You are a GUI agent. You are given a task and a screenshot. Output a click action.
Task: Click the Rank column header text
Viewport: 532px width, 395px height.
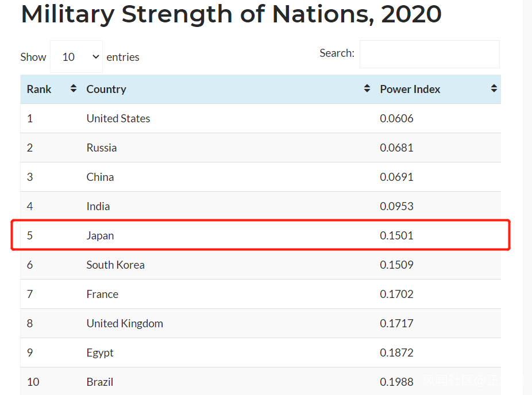[39, 89]
